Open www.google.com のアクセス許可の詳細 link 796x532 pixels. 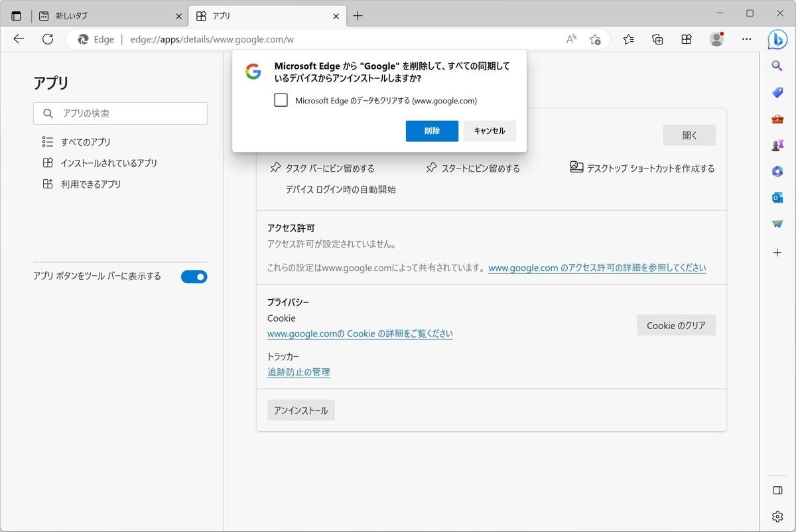click(x=597, y=268)
